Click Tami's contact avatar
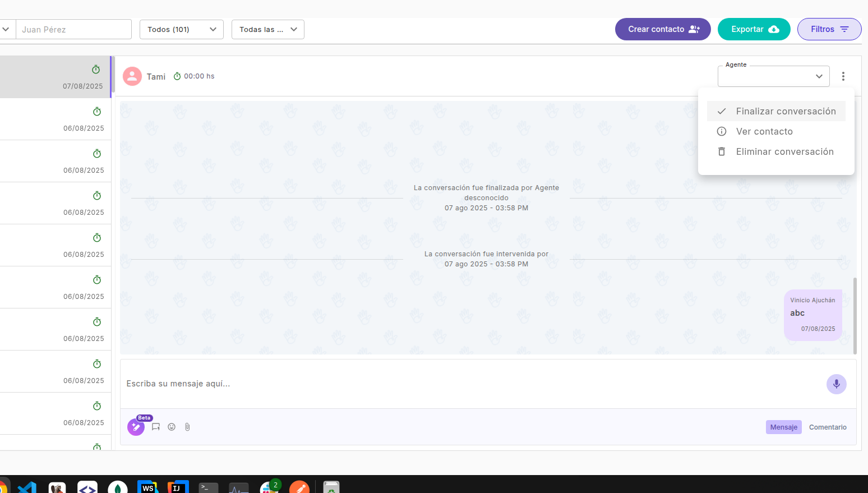This screenshot has height=493, width=868. click(x=132, y=76)
